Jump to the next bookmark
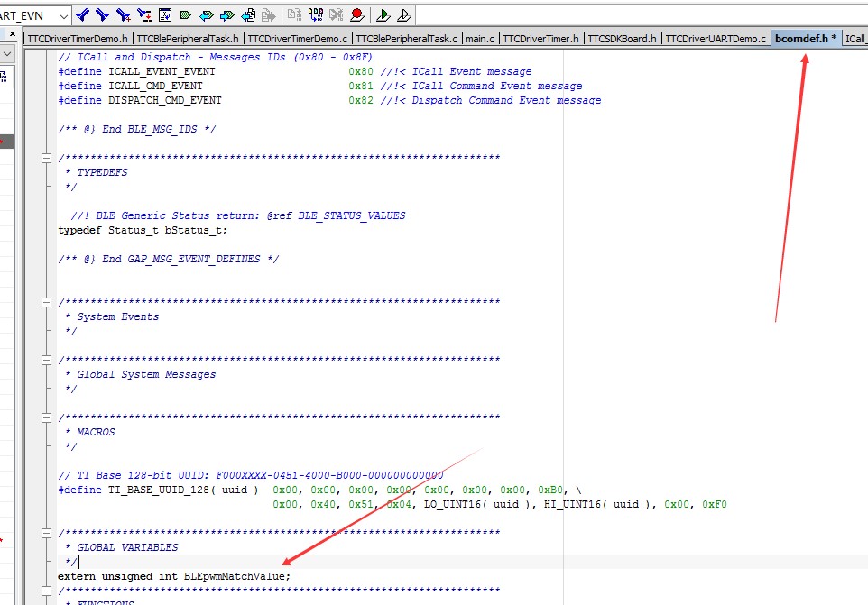 tap(227, 15)
